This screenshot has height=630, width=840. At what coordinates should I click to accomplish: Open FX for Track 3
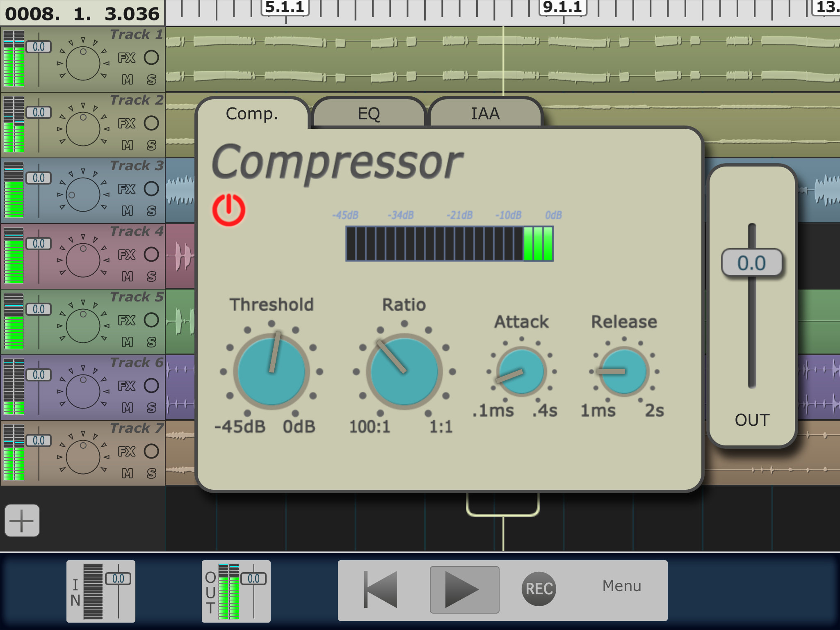click(126, 189)
